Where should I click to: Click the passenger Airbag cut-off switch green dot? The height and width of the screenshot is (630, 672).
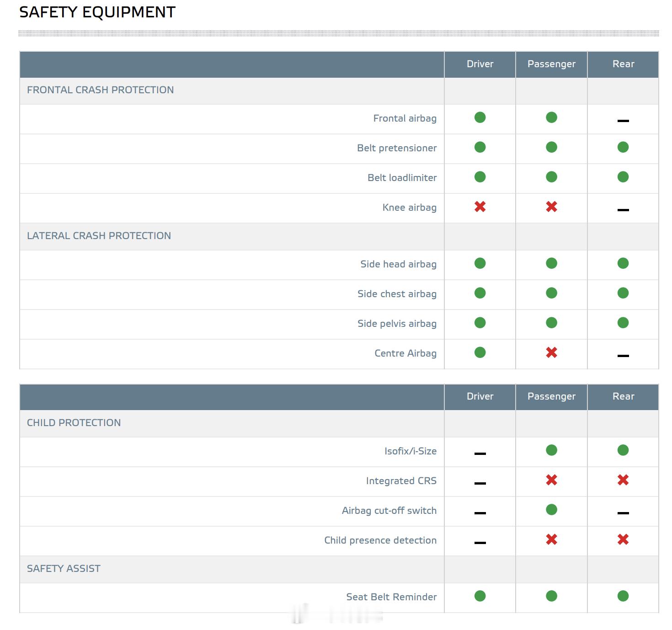551,510
